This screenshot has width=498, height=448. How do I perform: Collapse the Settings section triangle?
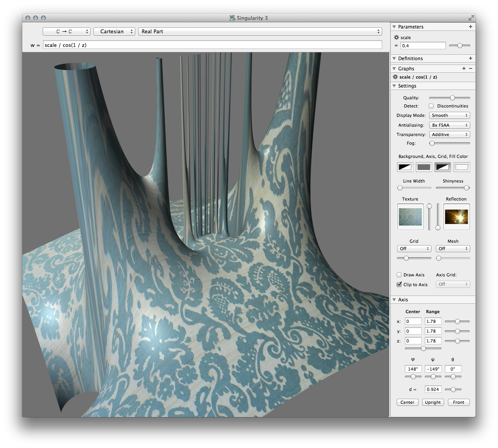pyautogui.click(x=394, y=86)
